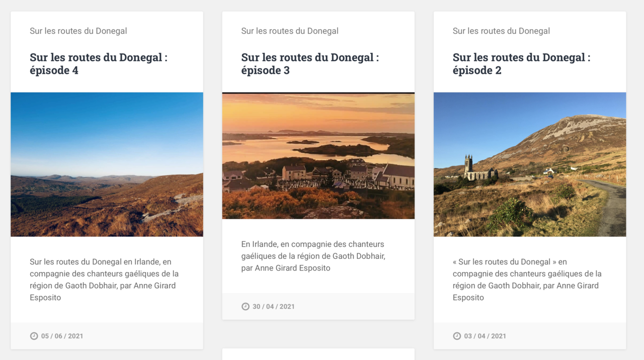The image size is (644, 360).
Task: Select the date text 05 / 06 / 2021
Action: pos(62,336)
